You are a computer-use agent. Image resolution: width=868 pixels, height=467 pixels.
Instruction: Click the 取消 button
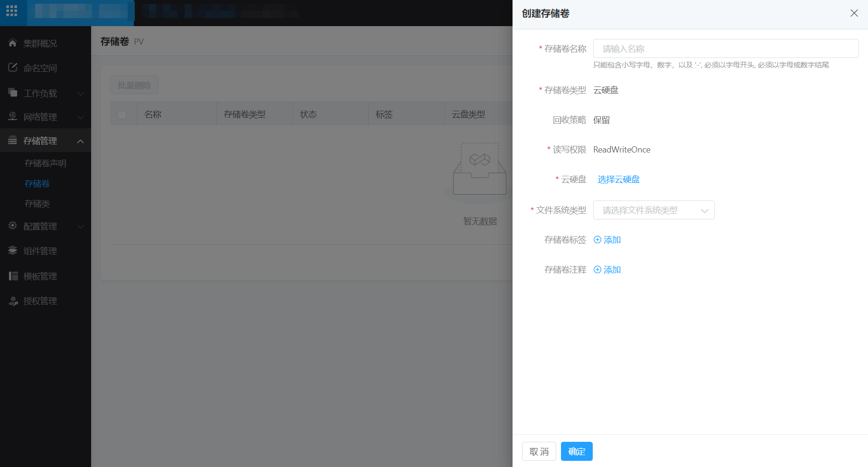click(539, 451)
